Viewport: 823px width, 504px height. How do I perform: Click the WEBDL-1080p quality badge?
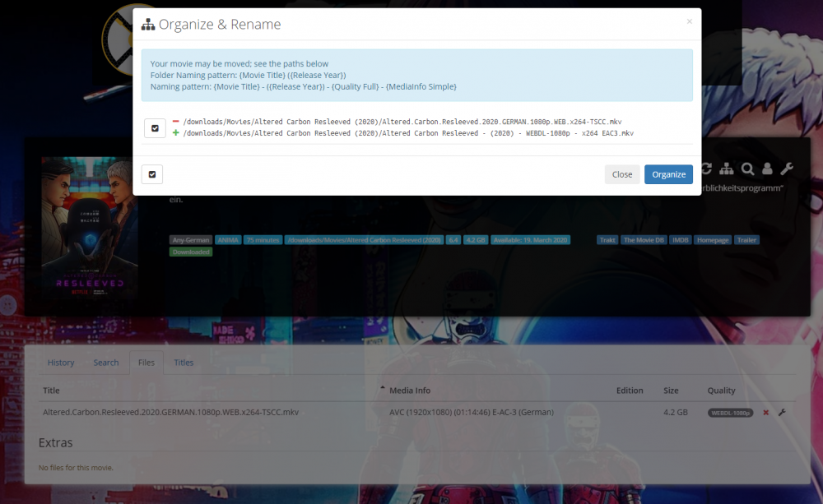pos(730,413)
